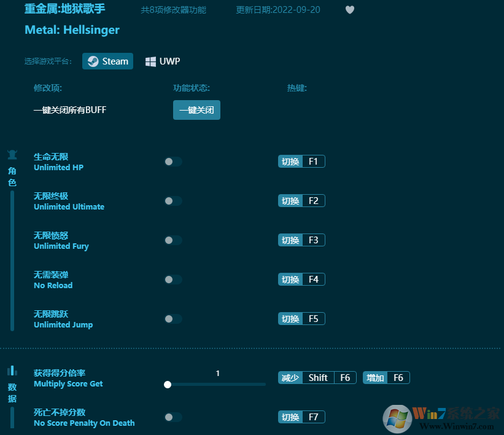The image size is (504, 435).
Task: Click the F7 hotkey for No Score Penalty
Action: coord(301,417)
